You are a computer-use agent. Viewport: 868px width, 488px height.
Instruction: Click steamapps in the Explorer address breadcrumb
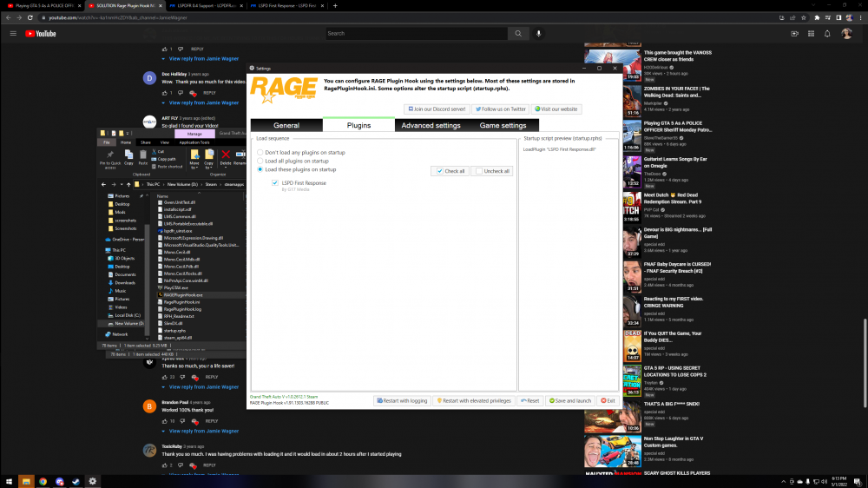coord(233,184)
